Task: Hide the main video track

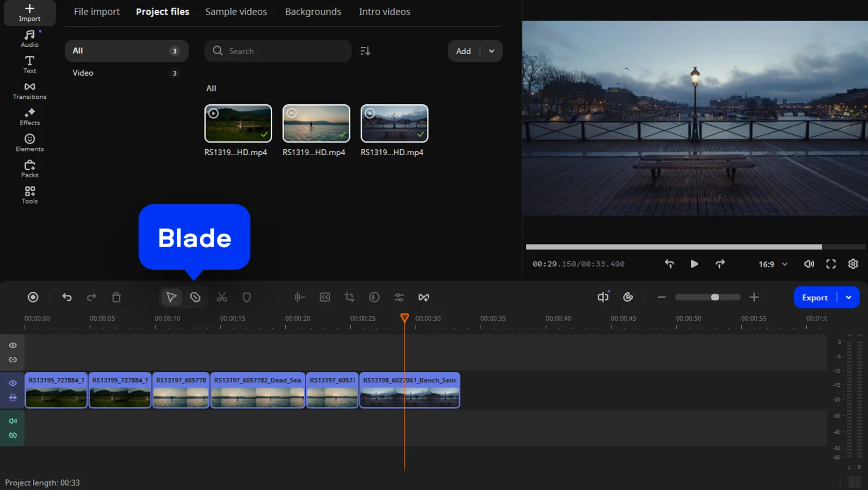Action: tap(13, 383)
